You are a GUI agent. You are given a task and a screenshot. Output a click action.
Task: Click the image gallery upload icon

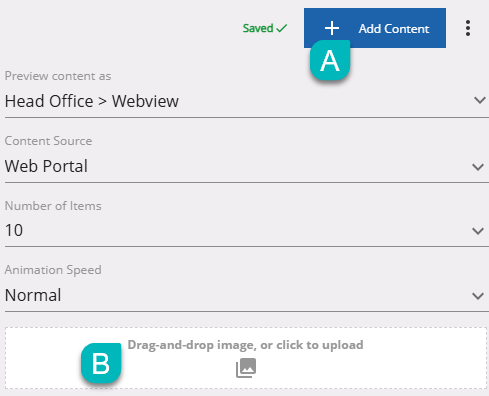point(246,368)
